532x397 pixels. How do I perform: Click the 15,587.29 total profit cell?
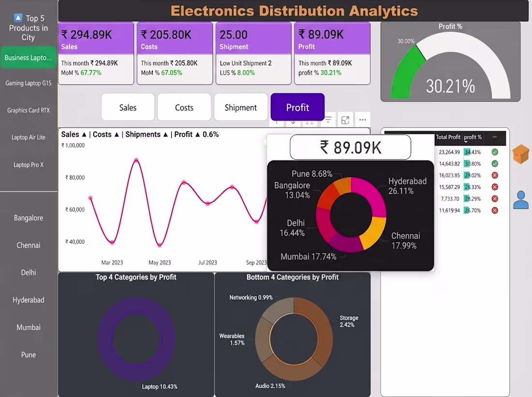pyautogui.click(x=449, y=187)
